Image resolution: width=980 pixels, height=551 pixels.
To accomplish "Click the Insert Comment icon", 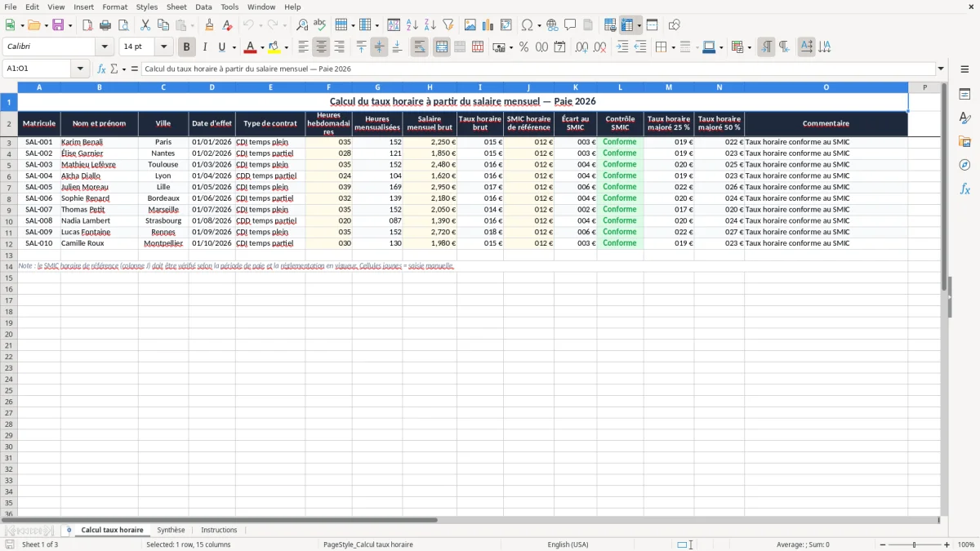I will (x=570, y=25).
